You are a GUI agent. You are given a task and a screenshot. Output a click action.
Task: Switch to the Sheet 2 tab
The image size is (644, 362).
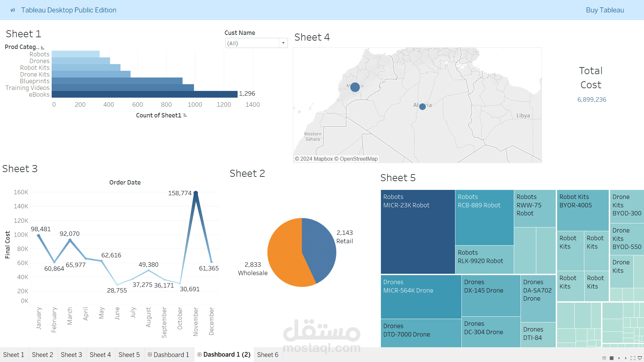coord(43,355)
